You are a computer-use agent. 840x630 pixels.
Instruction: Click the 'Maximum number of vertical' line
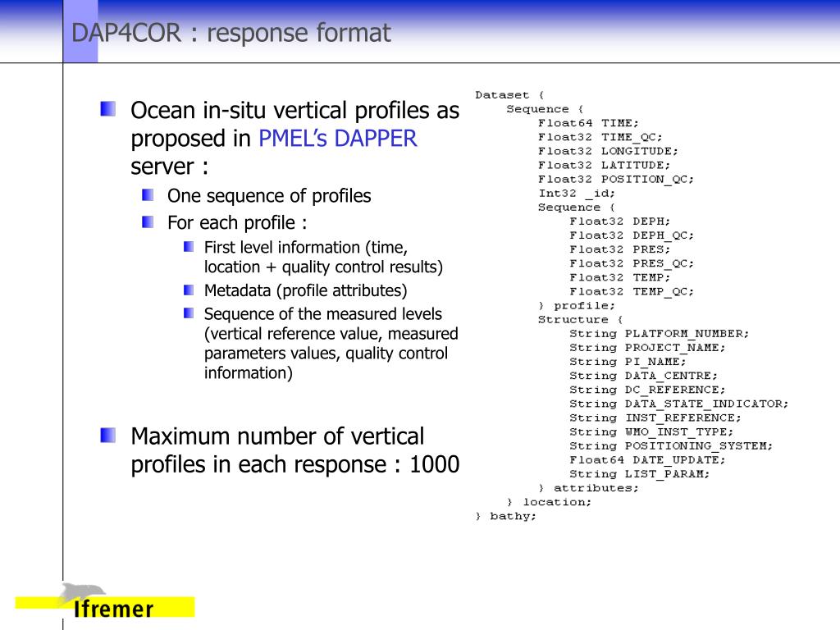277,436
